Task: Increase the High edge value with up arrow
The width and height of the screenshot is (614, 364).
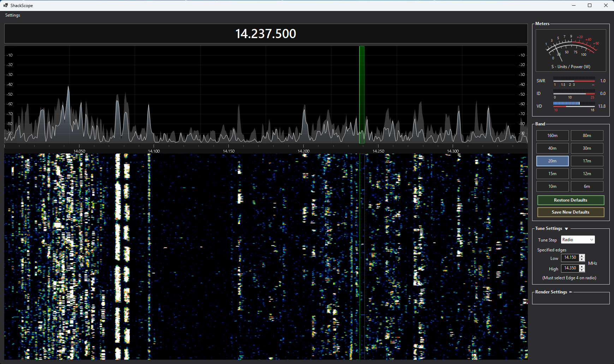Action: [x=582, y=267]
